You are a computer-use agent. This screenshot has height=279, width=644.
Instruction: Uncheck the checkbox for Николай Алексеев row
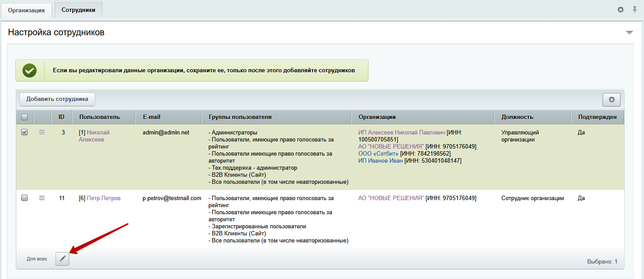pyautogui.click(x=25, y=132)
